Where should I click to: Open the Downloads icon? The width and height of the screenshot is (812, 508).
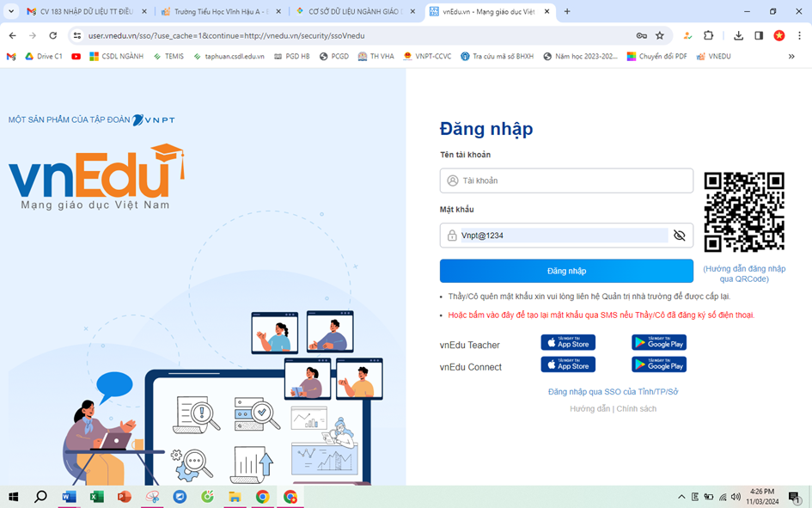point(738,35)
